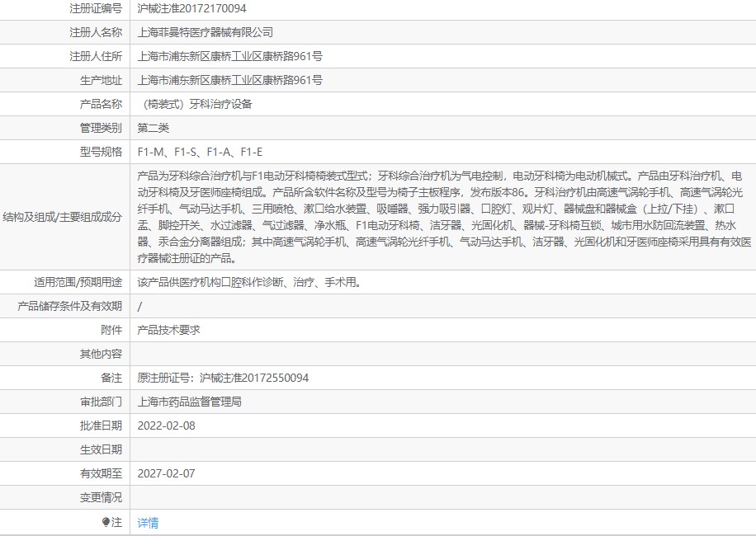Select approving authority 上海市药品监督管理局
Screen dimensions: 756x536
coord(190,402)
